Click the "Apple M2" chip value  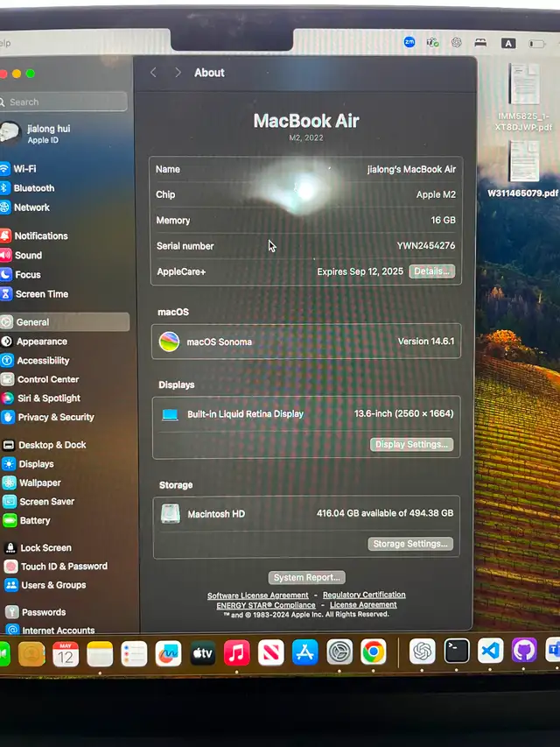[436, 194]
